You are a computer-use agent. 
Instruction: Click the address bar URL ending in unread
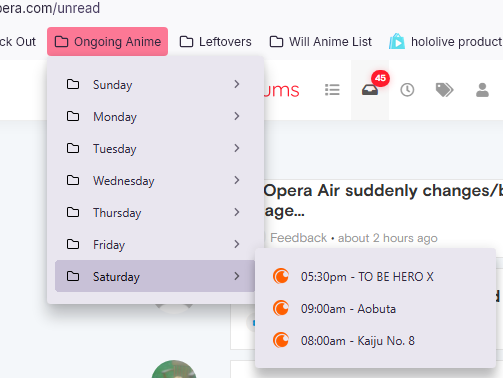click(50, 8)
